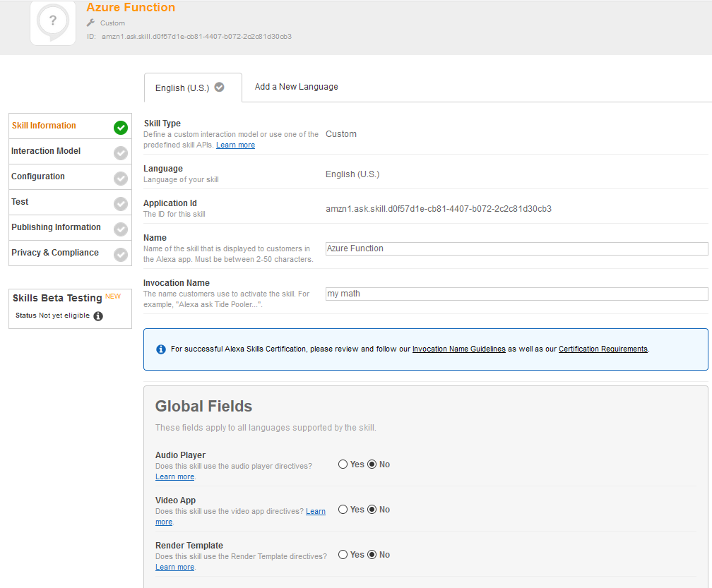The height and width of the screenshot is (588, 712).
Task: Open the Privacy & Compliance section
Action: point(71,253)
